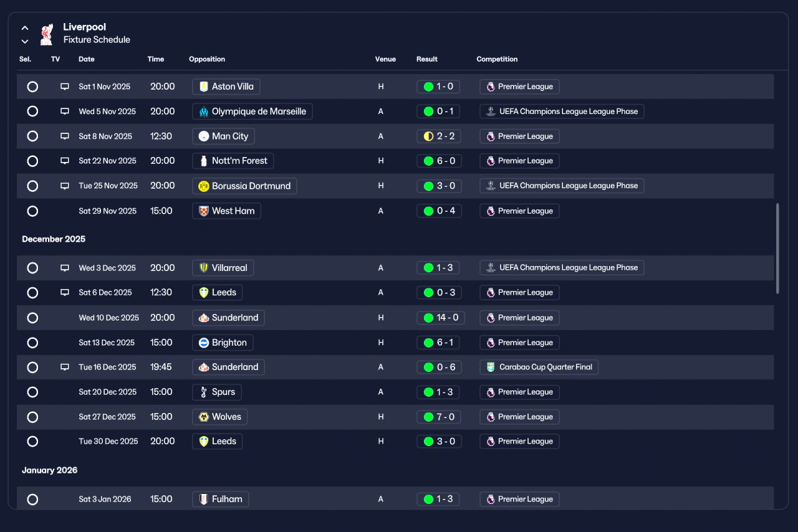Click the Opposition column header
Screen dimensions: 798x532
pyautogui.click(x=207, y=59)
